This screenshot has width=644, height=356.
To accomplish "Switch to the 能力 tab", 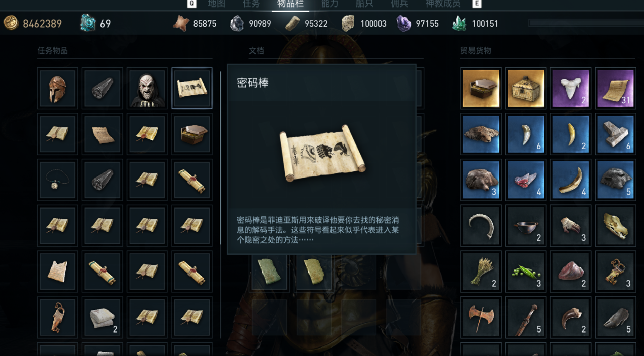I will [329, 4].
